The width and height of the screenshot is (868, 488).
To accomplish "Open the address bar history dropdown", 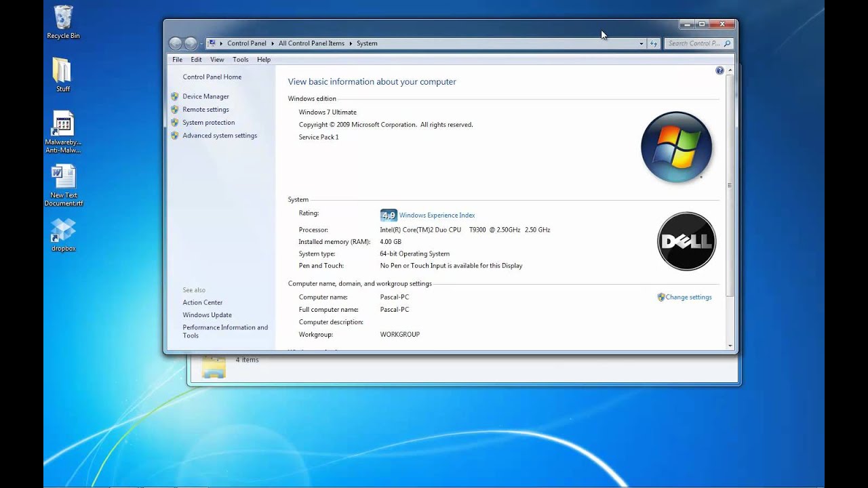I will click(642, 43).
